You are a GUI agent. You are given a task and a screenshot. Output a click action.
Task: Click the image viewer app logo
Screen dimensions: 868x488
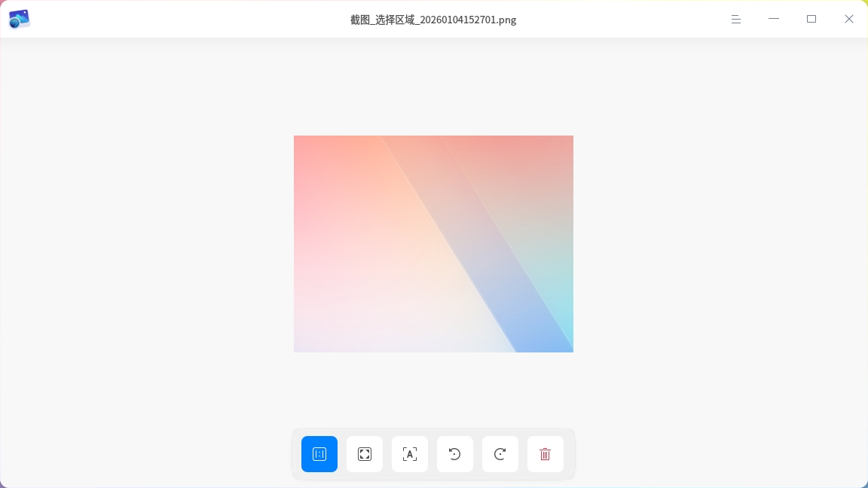[20, 20]
